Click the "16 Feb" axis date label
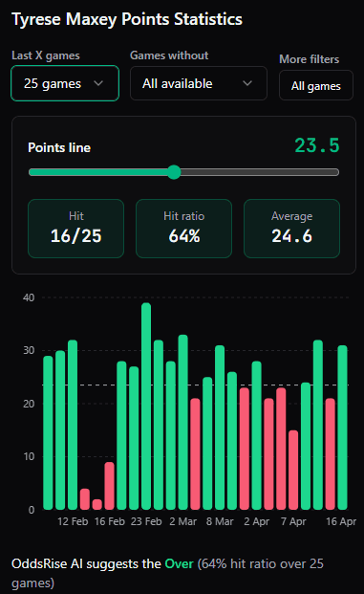Screen dimensions: 364x594 click(109, 521)
